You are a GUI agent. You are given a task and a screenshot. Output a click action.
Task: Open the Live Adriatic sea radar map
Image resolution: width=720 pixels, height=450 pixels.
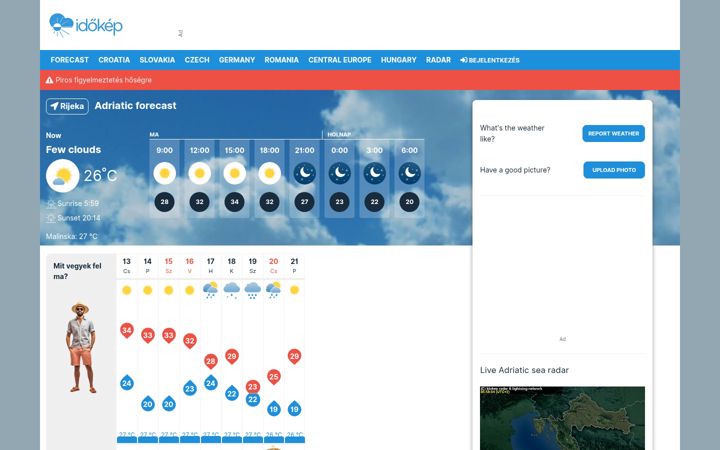pos(562,418)
